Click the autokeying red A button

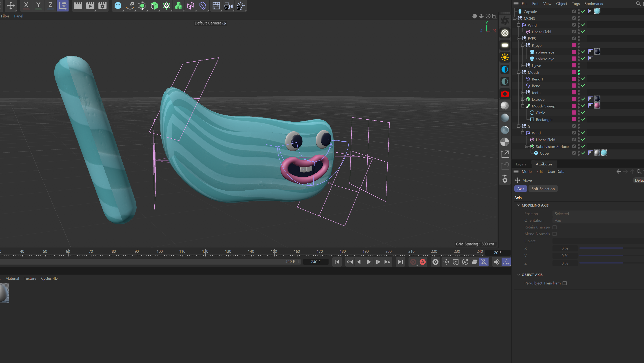point(422,262)
